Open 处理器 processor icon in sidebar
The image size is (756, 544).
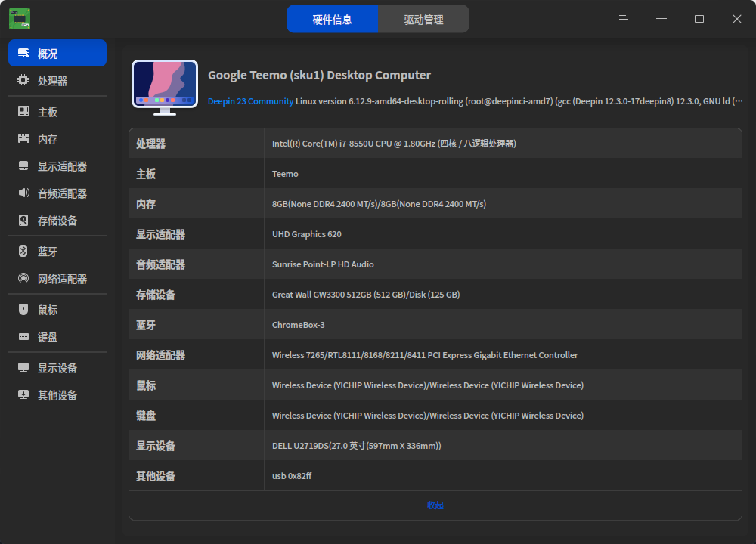(x=23, y=80)
